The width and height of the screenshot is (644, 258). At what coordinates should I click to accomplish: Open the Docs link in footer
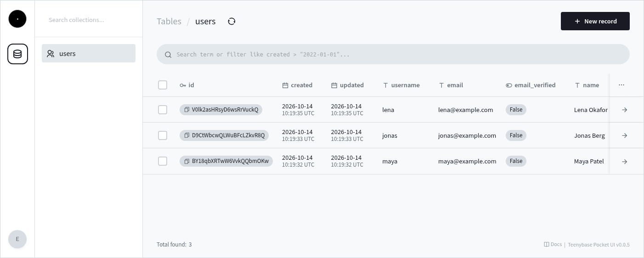pyautogui.click(x=553, y=244)
